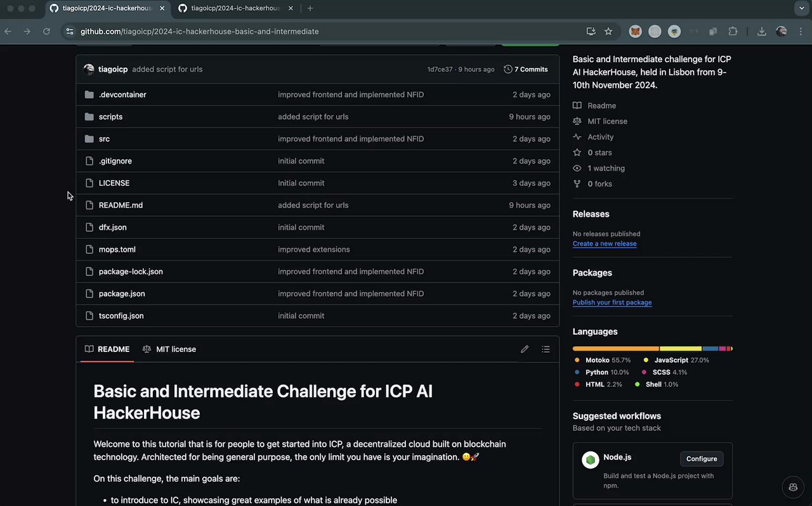Open the site information icon in address bar
Screen dimensions: 812x506
click(x=70, y=31)
